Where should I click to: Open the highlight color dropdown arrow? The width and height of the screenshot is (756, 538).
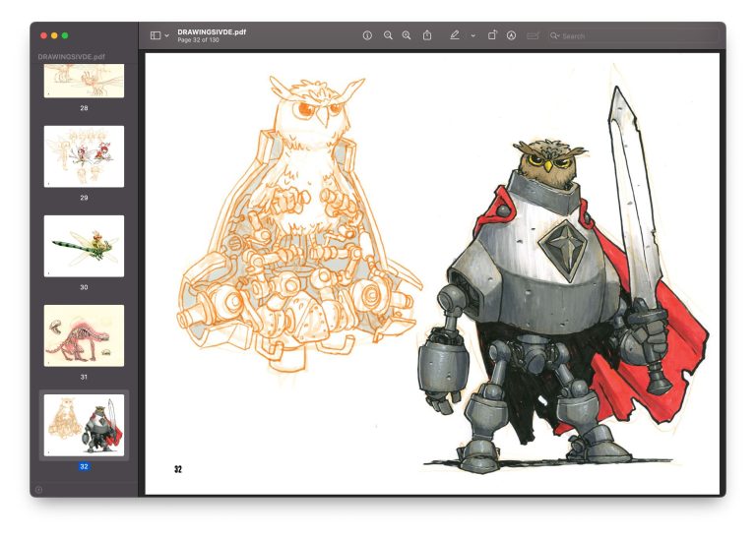click(472, 35)
